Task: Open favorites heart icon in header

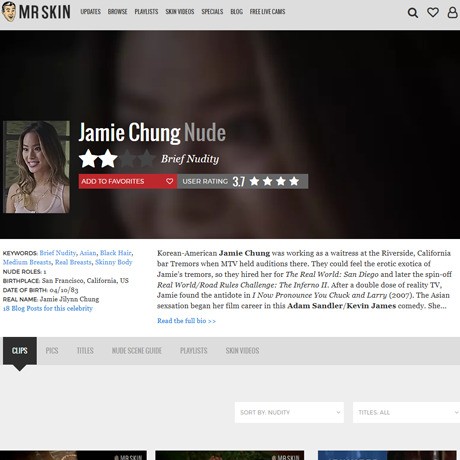Action: click(x=433, y=12)
